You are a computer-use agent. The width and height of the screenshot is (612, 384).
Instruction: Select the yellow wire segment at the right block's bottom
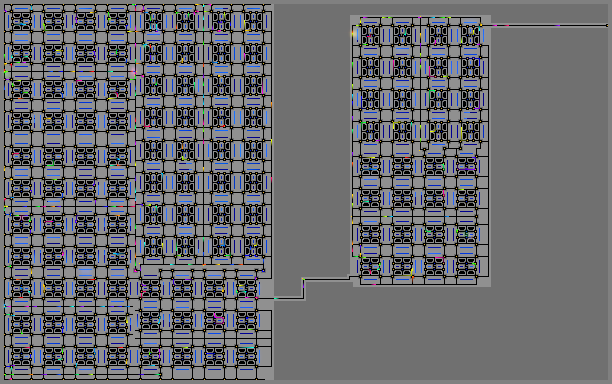[x=411, y=274]
